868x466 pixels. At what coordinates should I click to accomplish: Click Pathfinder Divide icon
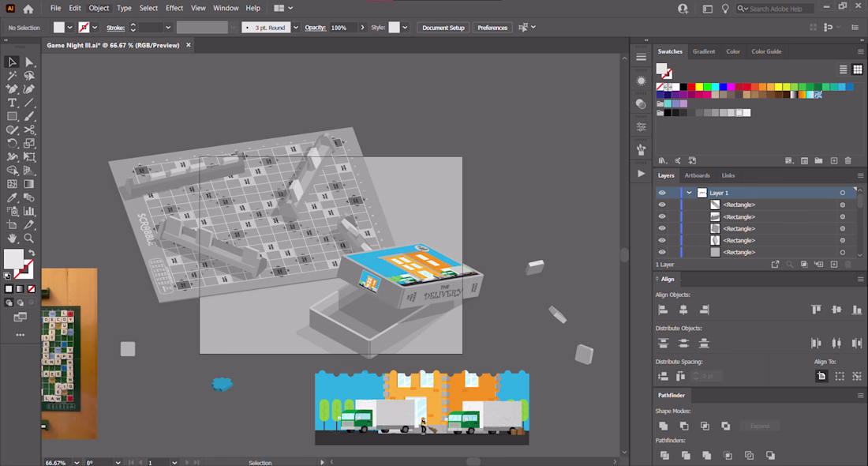coord(665,456)
